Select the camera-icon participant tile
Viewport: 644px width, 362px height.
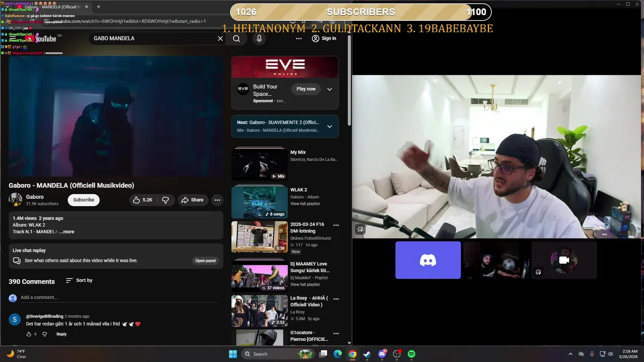coord(564,260)
